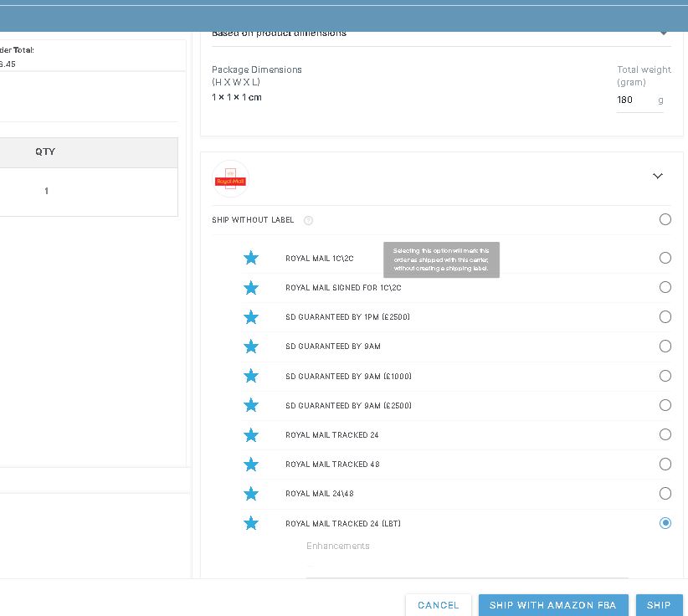Viewport: 688px width, 616px height.
Task: Select Royal Mail 24\48 radio option
Action: tap(665, 494)
